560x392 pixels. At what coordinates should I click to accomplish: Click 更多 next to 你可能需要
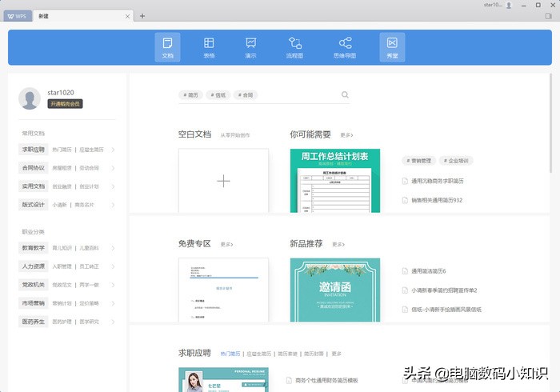coord(346,135)
